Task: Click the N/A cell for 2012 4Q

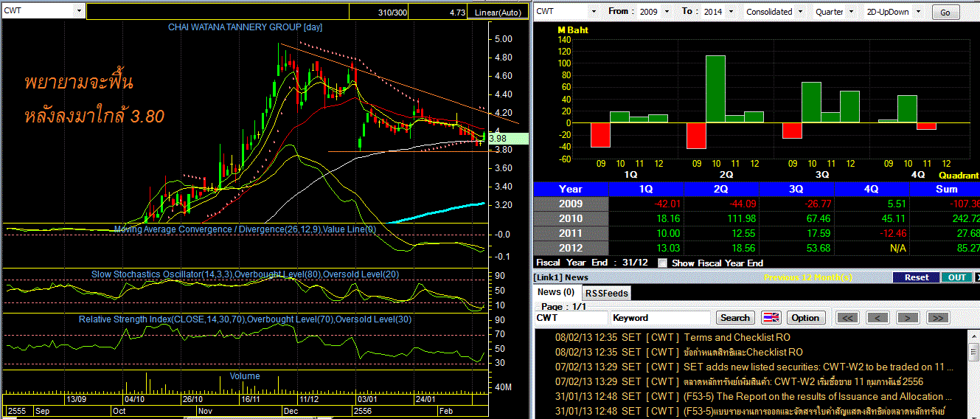Action: pos(872,248)
